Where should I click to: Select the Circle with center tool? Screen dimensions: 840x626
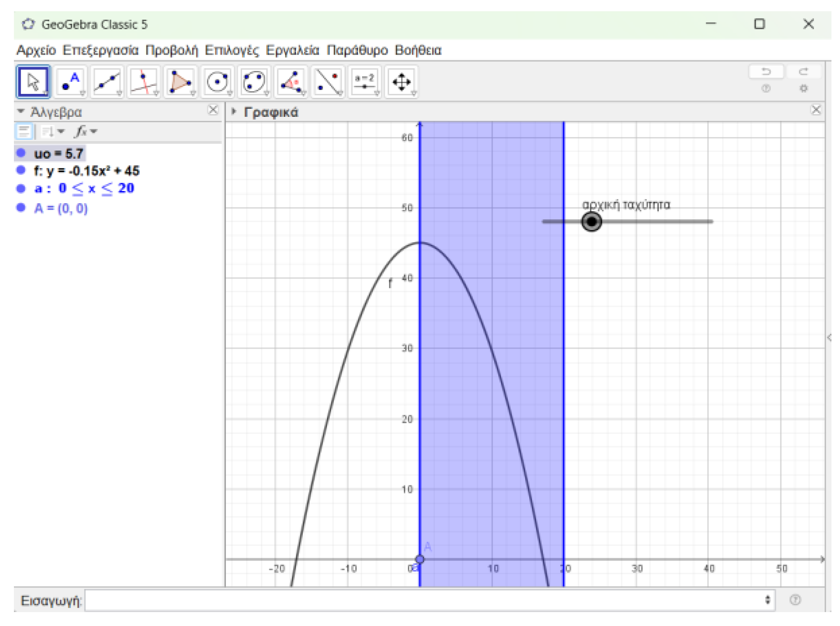tap(217, 82)
